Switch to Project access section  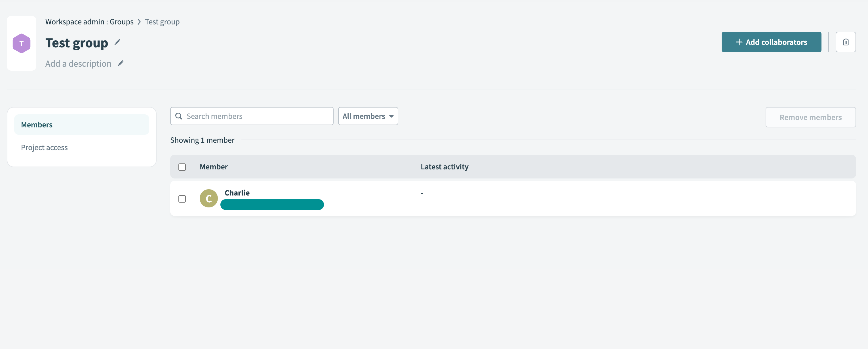(x=44, y=147)
